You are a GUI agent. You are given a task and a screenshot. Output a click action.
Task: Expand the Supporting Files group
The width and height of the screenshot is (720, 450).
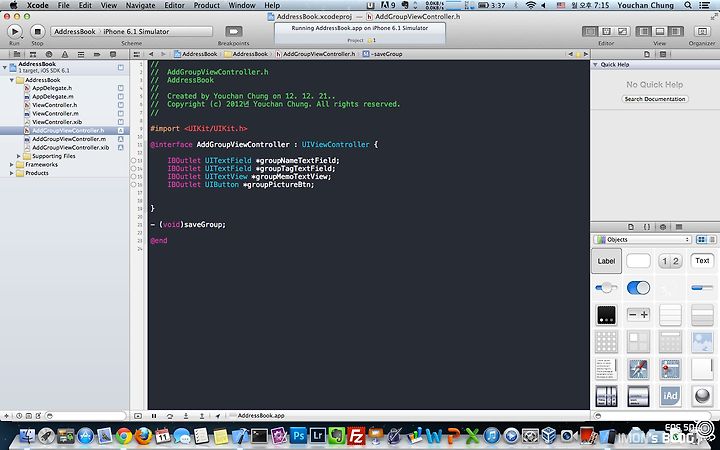click(19, 156)
